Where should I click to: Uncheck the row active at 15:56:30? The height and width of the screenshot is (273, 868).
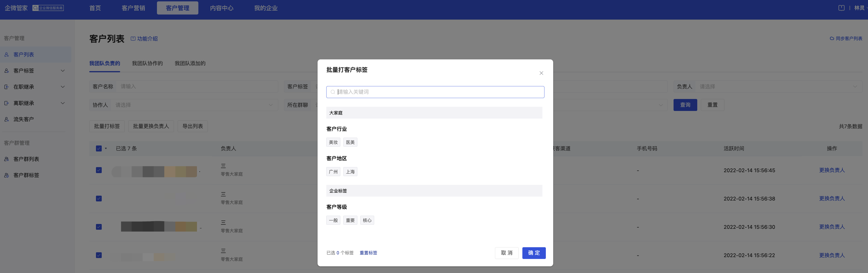99,227
